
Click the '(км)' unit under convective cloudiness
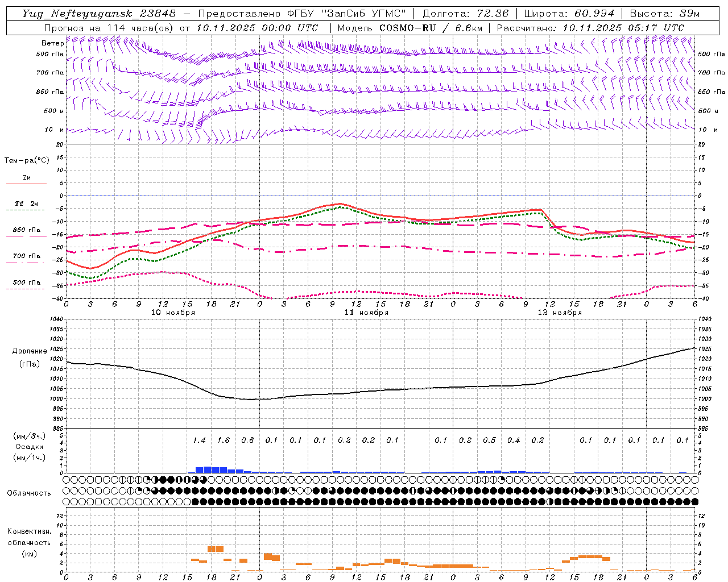30,554
